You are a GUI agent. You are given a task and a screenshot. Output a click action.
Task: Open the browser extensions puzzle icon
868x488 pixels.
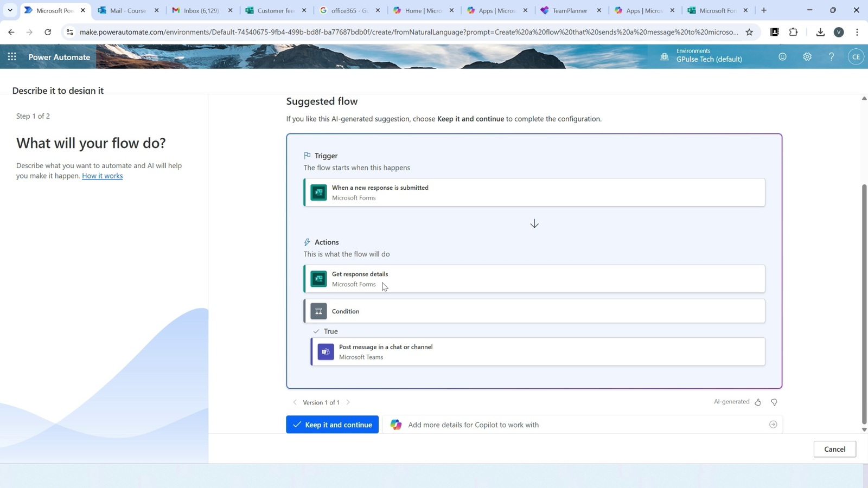(793, 32)
